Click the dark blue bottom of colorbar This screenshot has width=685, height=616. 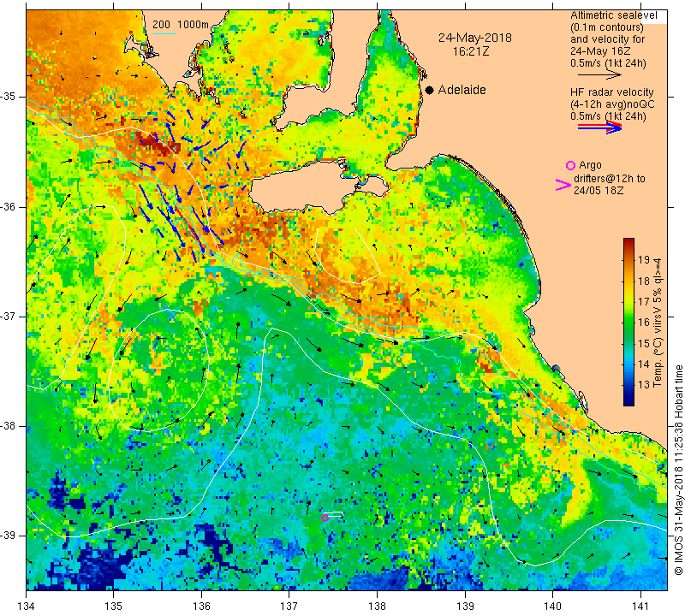(628, 401)
